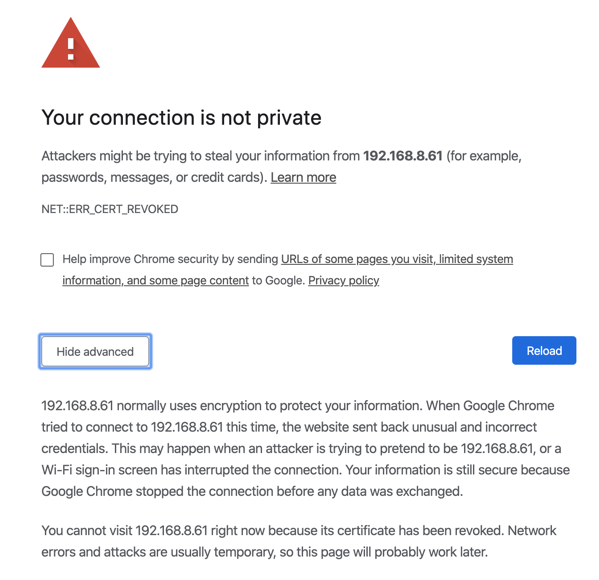
Task: Click the exclamation mark inside the warning triangle
Action: coord(71,49)
